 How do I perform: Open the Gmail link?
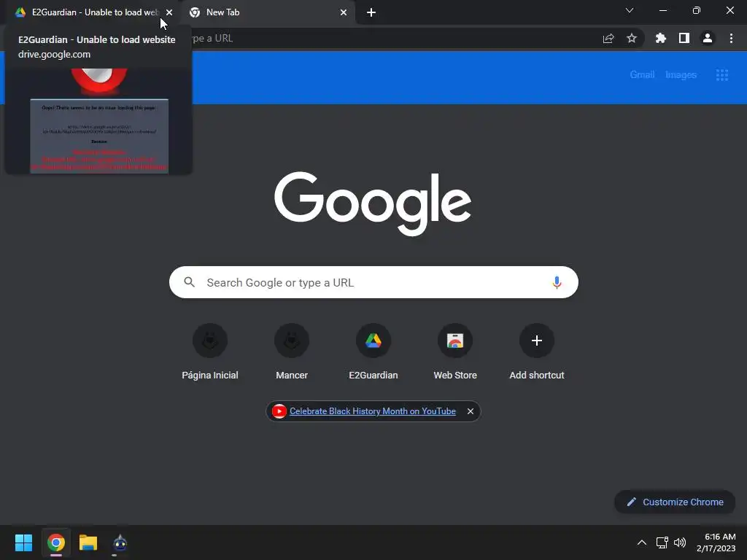(642, 75)
